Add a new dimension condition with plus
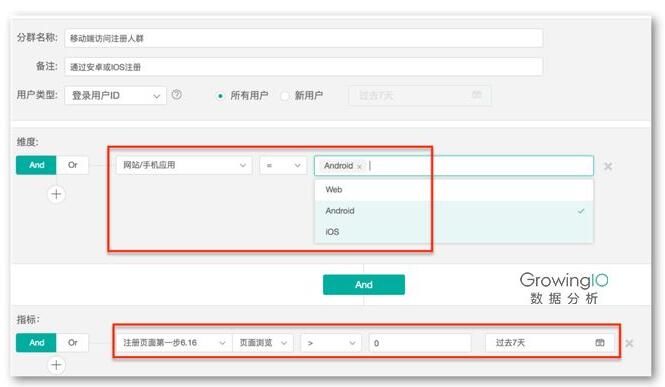This screenshot has width=665, height=387. [56, 194]
